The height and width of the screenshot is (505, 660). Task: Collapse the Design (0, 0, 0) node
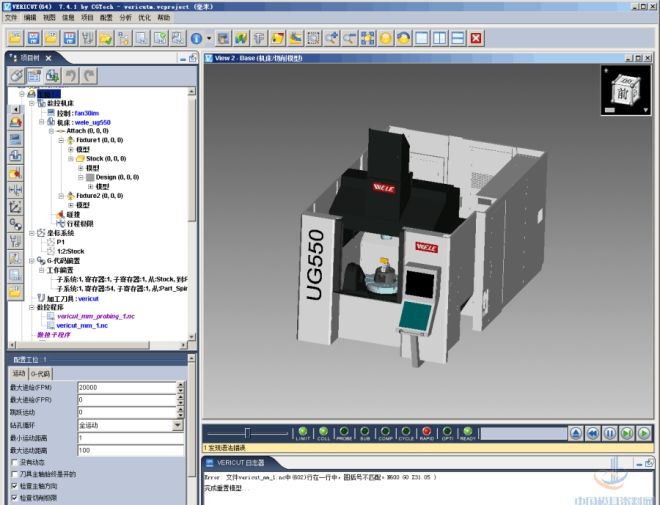click(80, 177)
